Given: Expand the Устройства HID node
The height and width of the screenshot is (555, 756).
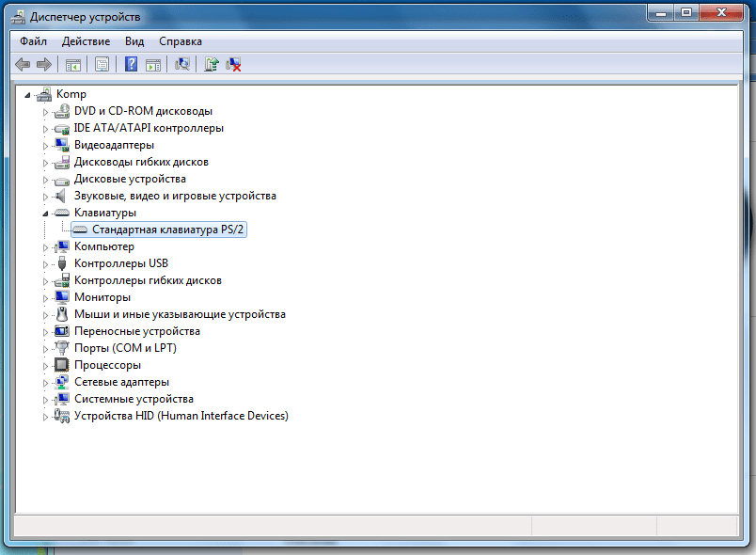Looking at the screenshot, I should point(45,417).
